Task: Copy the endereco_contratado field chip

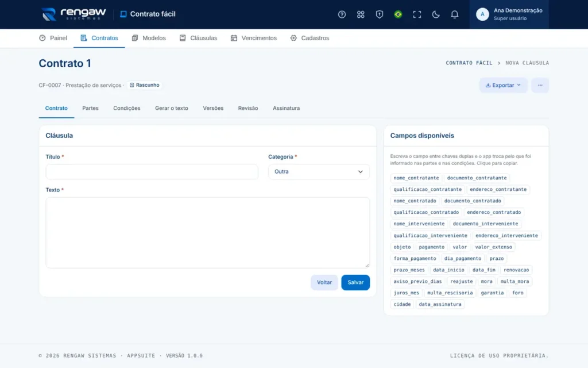Action: 494,212
